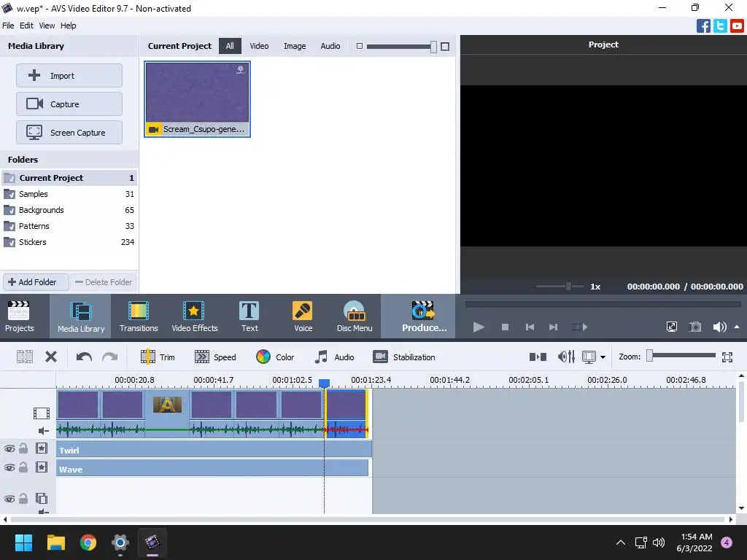Lock the overlay track

[x=23, y=499]
